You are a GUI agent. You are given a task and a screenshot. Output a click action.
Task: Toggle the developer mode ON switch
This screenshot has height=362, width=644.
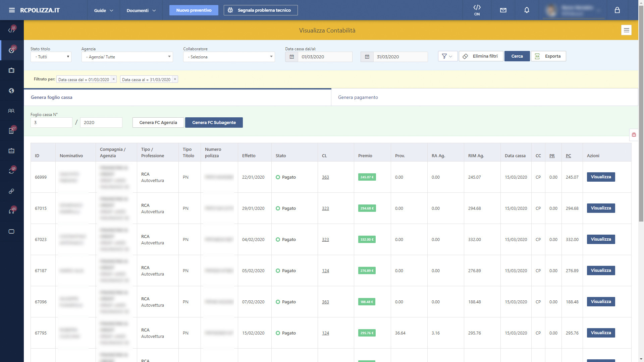coord(477,10)
